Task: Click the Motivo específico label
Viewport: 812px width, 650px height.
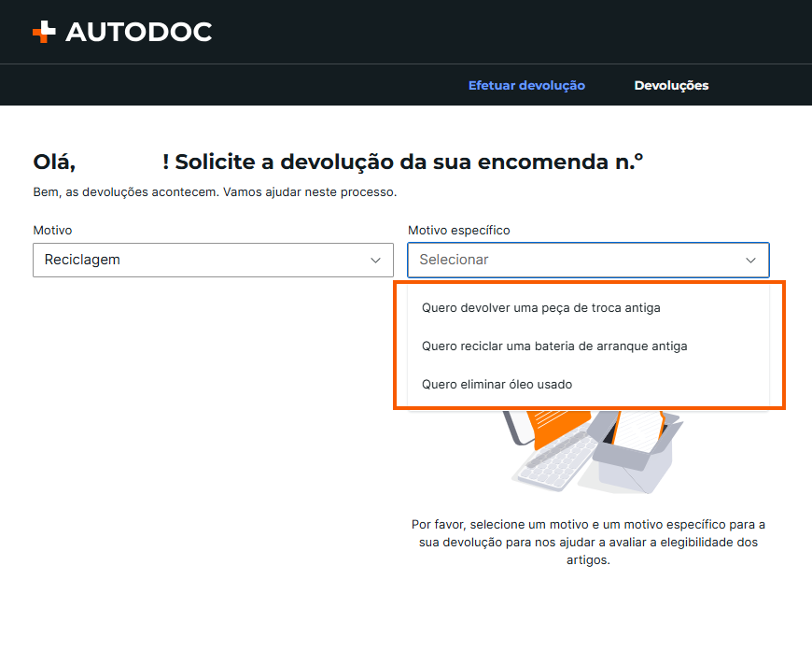Action: (x=459, y=230)
